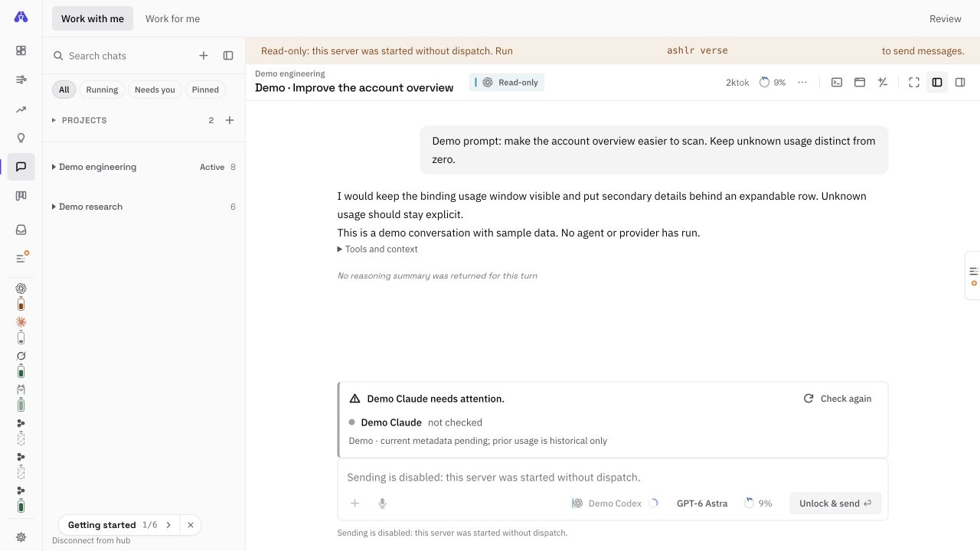Toggle the left sidebar panel in the header

pos(937,82)
